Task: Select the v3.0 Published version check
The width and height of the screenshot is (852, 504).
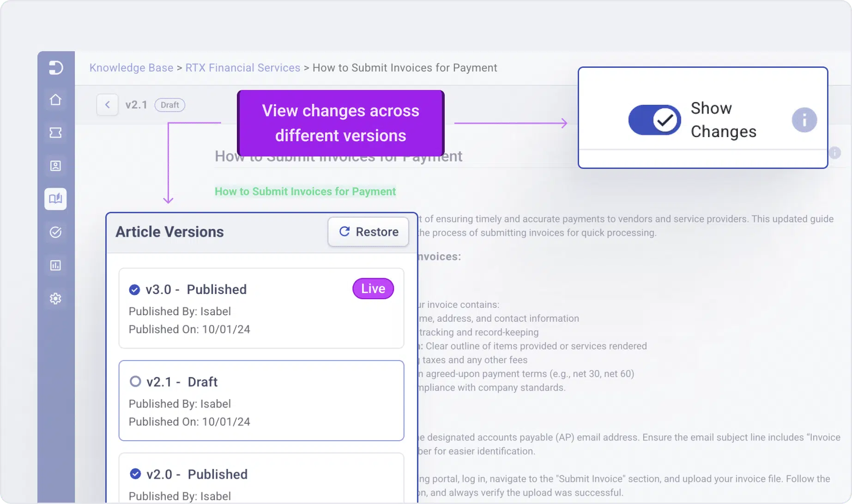Action: pyautogui.click(x=134, y=289)
